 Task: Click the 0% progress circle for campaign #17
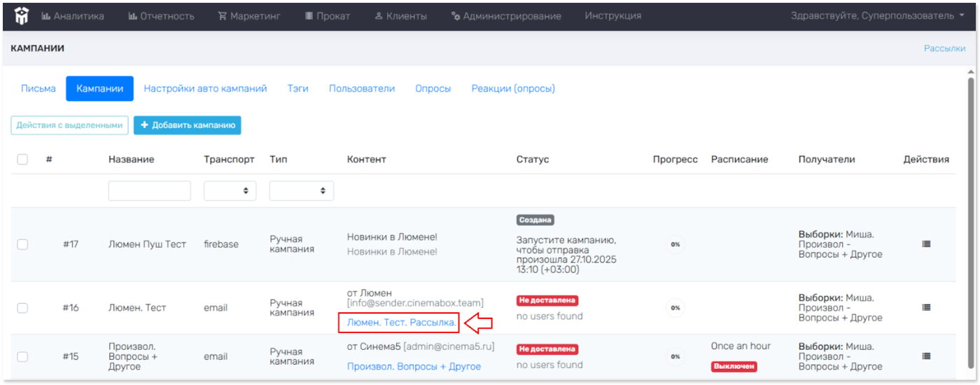[675, 244]
